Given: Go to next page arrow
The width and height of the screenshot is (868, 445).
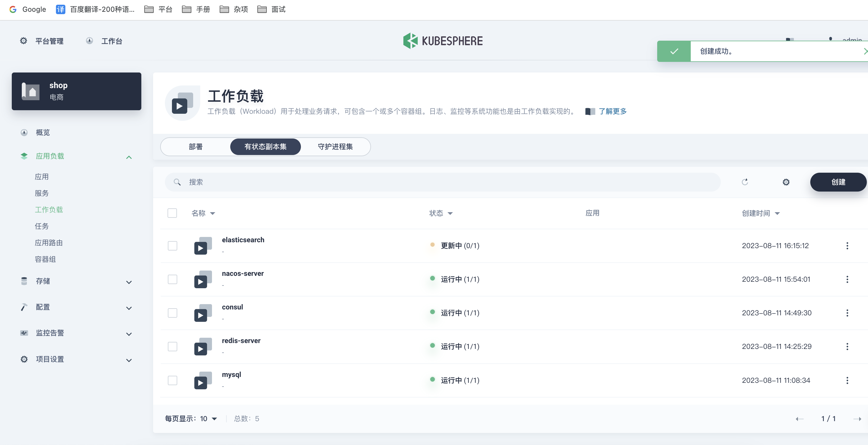Looking at the screenshot, I should (857, 419).
